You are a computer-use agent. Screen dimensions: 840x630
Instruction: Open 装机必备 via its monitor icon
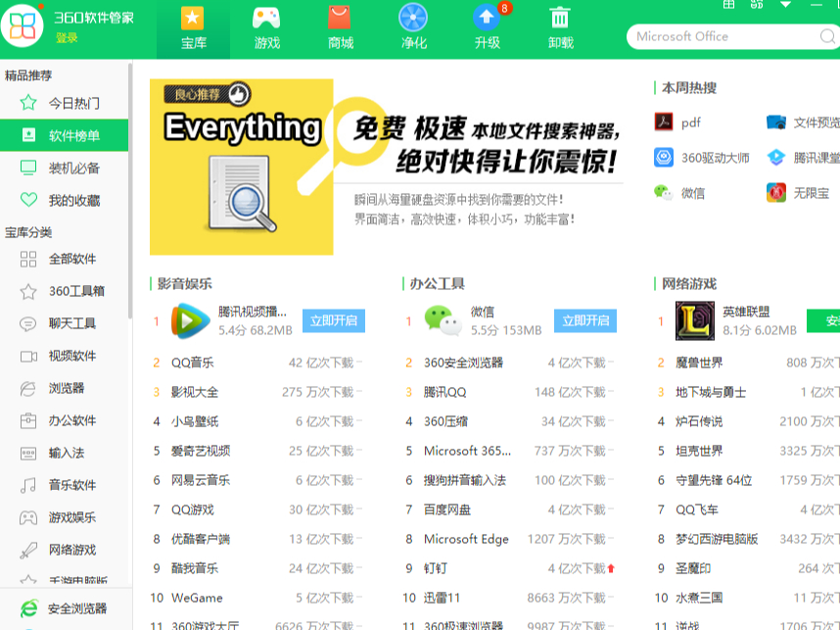[x=28, y=168]
